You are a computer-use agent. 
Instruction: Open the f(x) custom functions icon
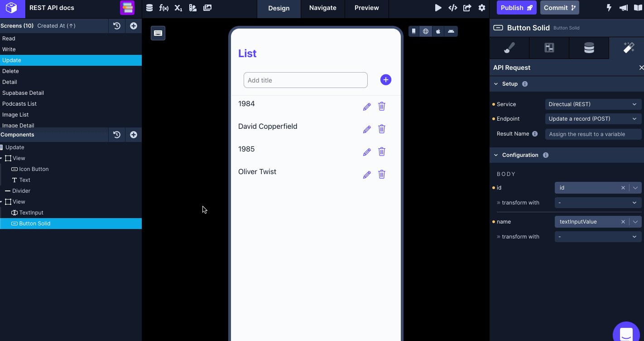pyautogui.click(x=164, y=8)
